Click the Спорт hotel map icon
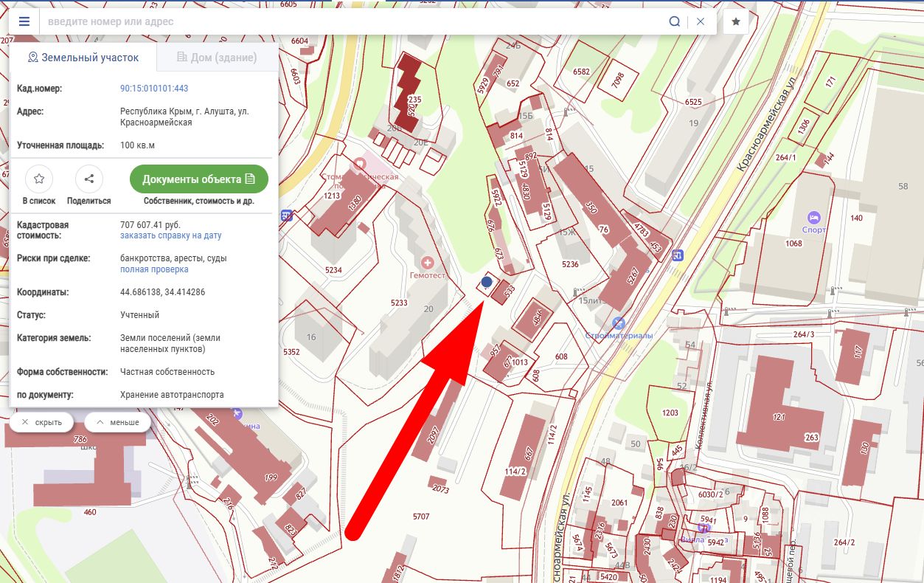 pyautogui.click(x=813, y=218)
